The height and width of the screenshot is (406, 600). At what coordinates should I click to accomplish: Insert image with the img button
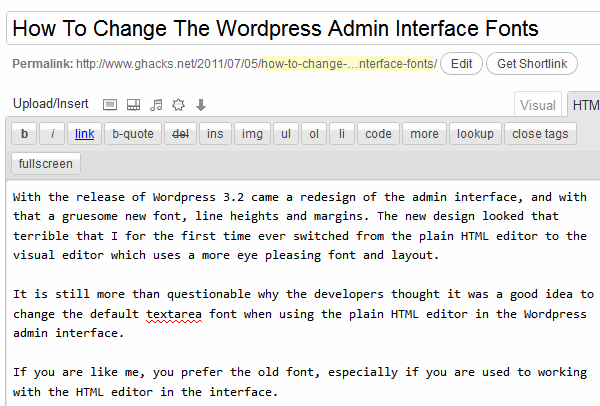pyautogui.click(x=252, y=134)
